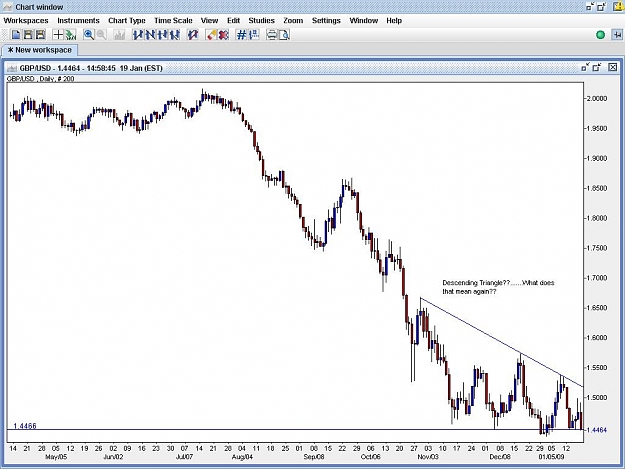The width and height of the screenshot is (625, 469).
Task: Open the Zoom menu
Action: tap(293, 20)
